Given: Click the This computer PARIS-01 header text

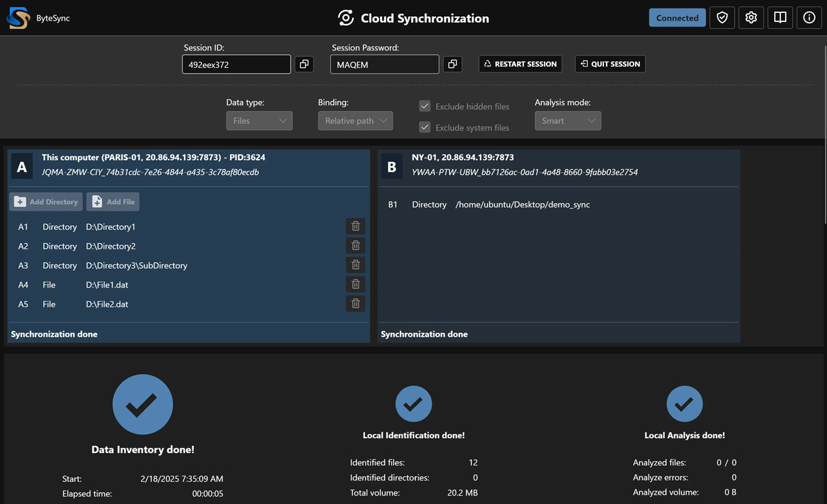Looking at the screenshot, I should tap(154, 158).
